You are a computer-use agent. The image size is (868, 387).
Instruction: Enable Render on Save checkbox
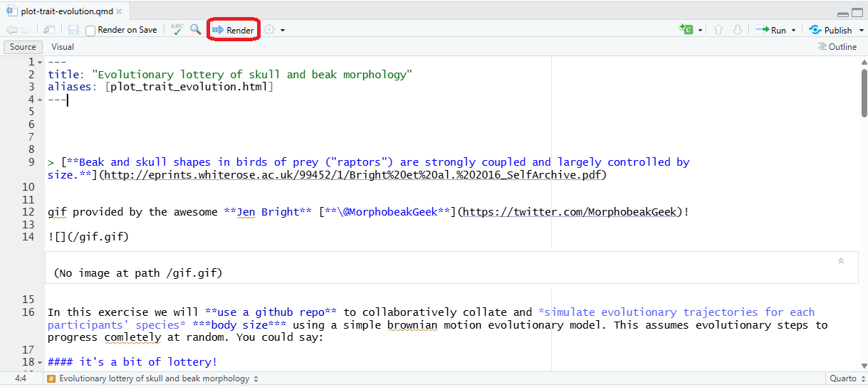click(90, 31)
